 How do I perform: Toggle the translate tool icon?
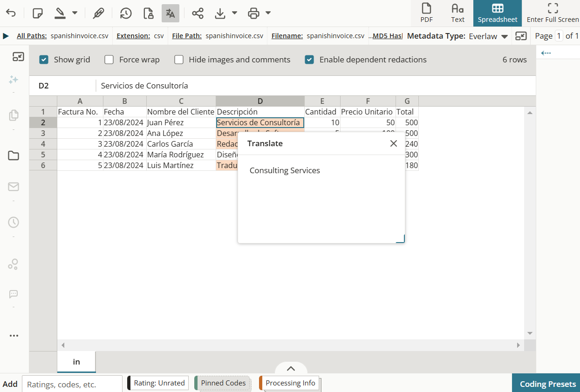click(x=171, y=14)
